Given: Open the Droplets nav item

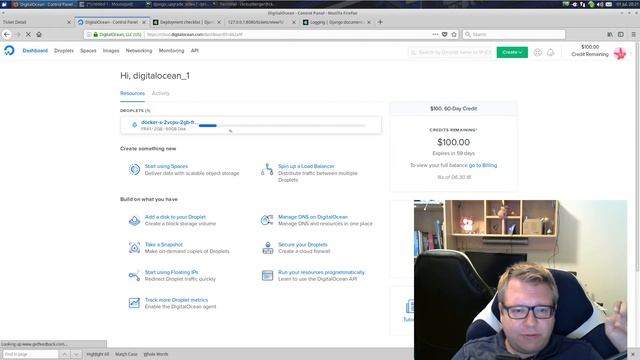Looking at the screenshot, I should coord(64,51).
